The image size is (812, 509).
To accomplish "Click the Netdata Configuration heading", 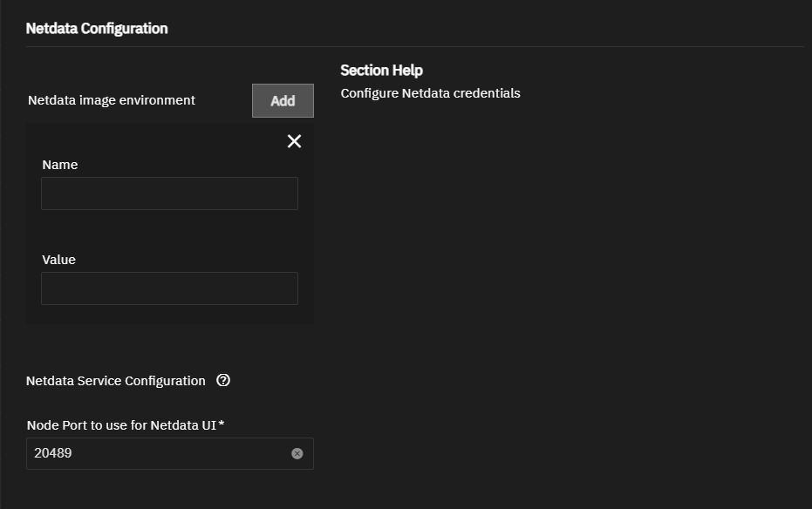I will click(x=97, y=29).
